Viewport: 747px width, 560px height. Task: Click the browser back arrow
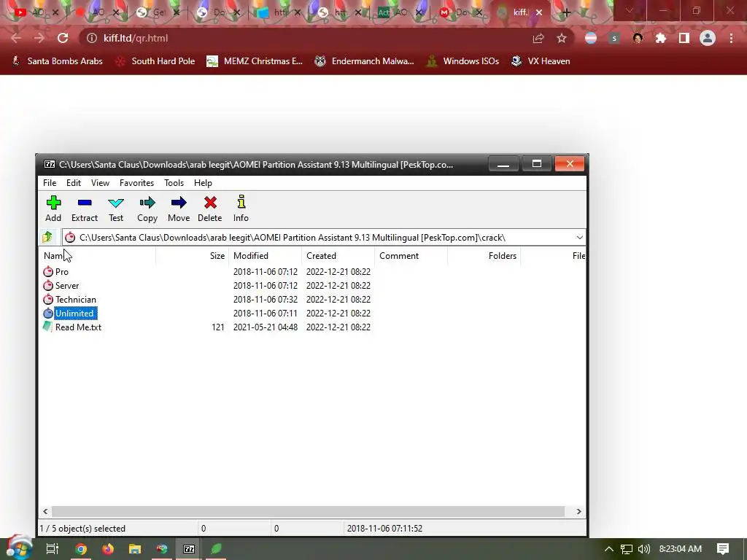[16, 38]
